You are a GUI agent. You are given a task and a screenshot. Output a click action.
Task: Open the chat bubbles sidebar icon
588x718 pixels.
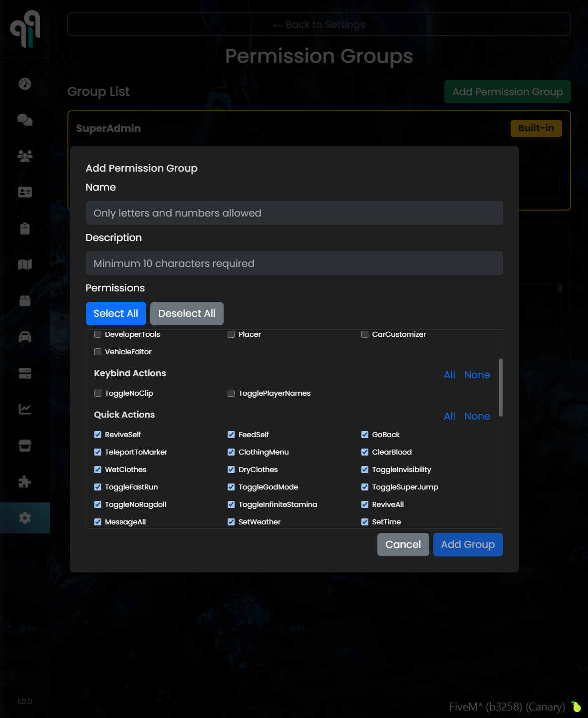pos(25,120)
